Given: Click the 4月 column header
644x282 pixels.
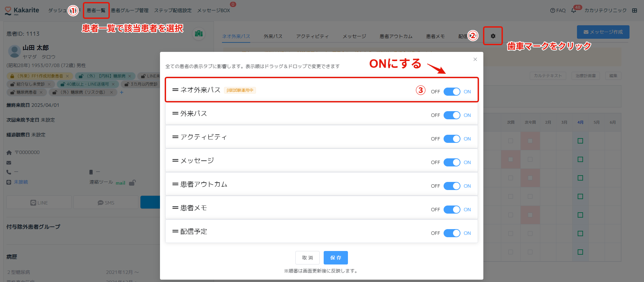Looking at the screenshot, I should 580,122.
